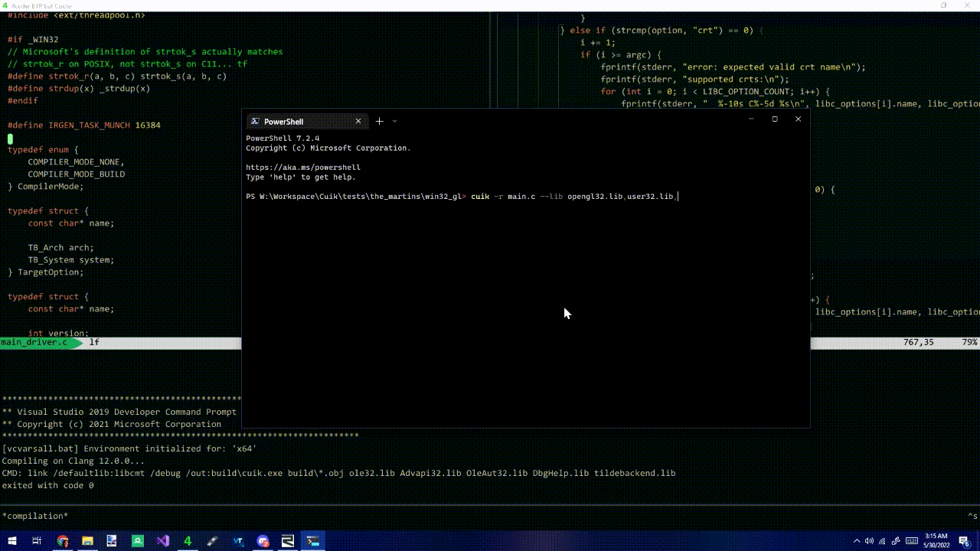Image resolution: width=980 pixels, height=551 pixels.
Task: Open the new tab profile dropdown chevron
Action: point(394,121)
